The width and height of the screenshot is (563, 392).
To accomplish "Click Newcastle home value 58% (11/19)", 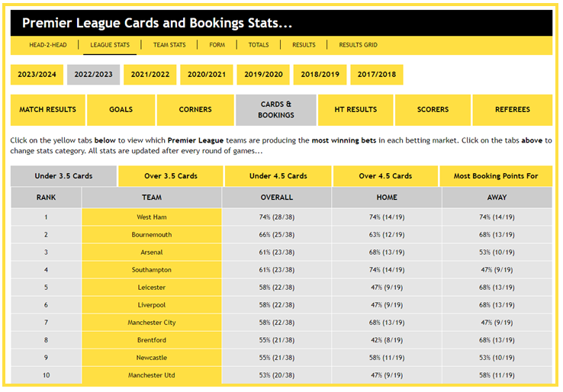I will tap(387, 358).
